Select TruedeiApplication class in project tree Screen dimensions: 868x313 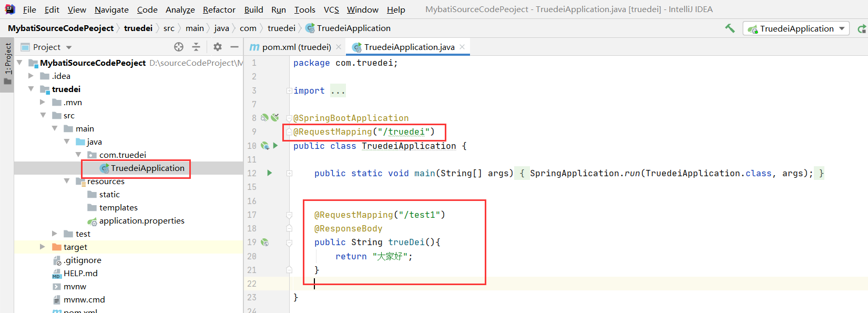[x=142, y=168]
